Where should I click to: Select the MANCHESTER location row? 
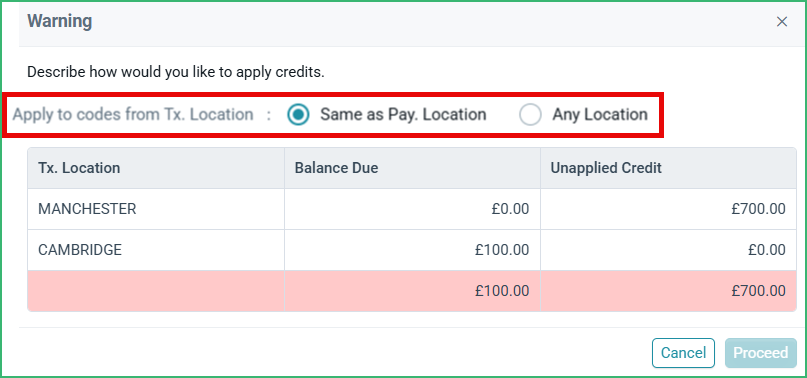click(x=412, y=209)
